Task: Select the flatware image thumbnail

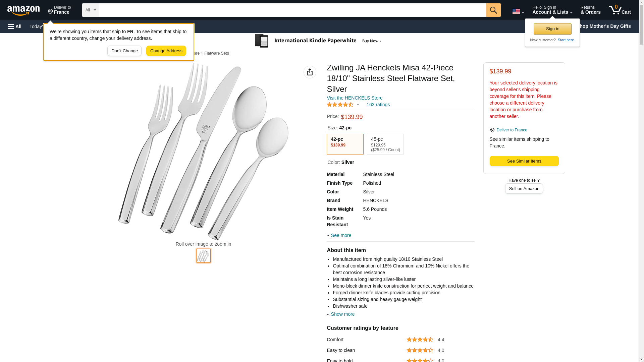Action: point(203,256)
